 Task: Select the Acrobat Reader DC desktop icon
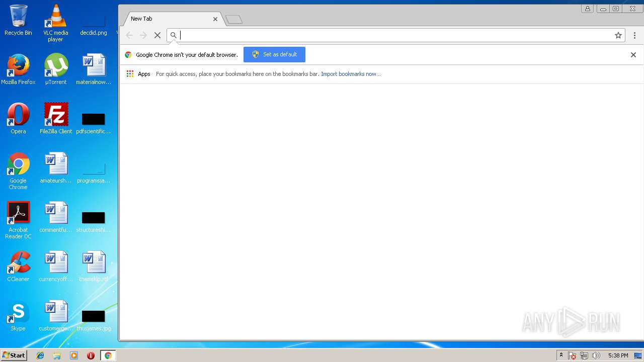pyautogui.click(x=18, y=220)
